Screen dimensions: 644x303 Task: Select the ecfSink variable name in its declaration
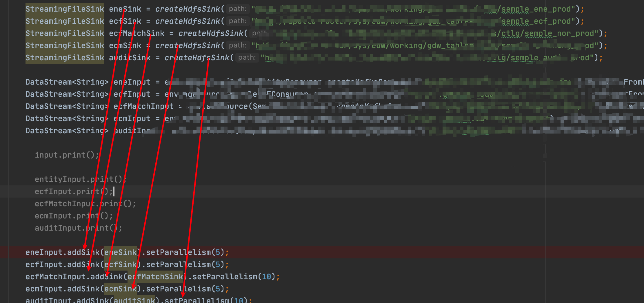(x=125, y=21)
